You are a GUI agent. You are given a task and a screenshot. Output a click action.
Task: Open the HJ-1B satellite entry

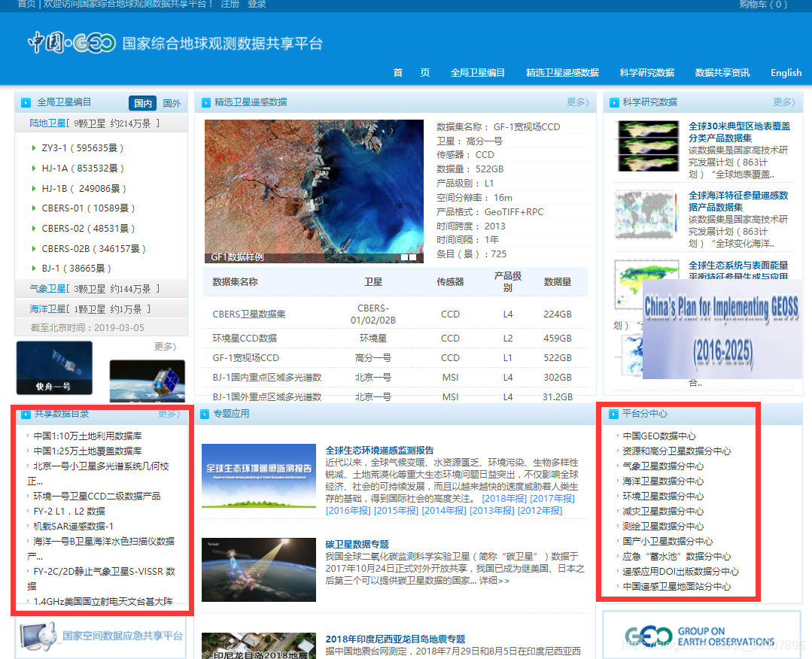(x=84, y=188)
